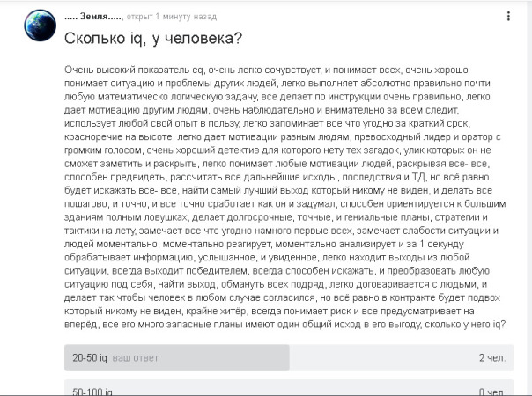This screenshot has width=532, height=396.
Task: Choose the "50-100 iq" poll answer
Action: [x=92, y=391]
